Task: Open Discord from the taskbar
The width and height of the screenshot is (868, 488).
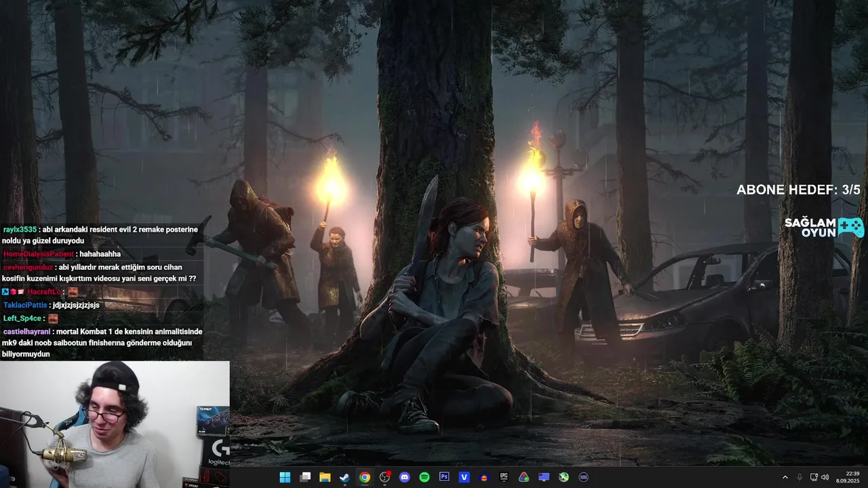Action: pyautogui.click(x=405, y=477)
